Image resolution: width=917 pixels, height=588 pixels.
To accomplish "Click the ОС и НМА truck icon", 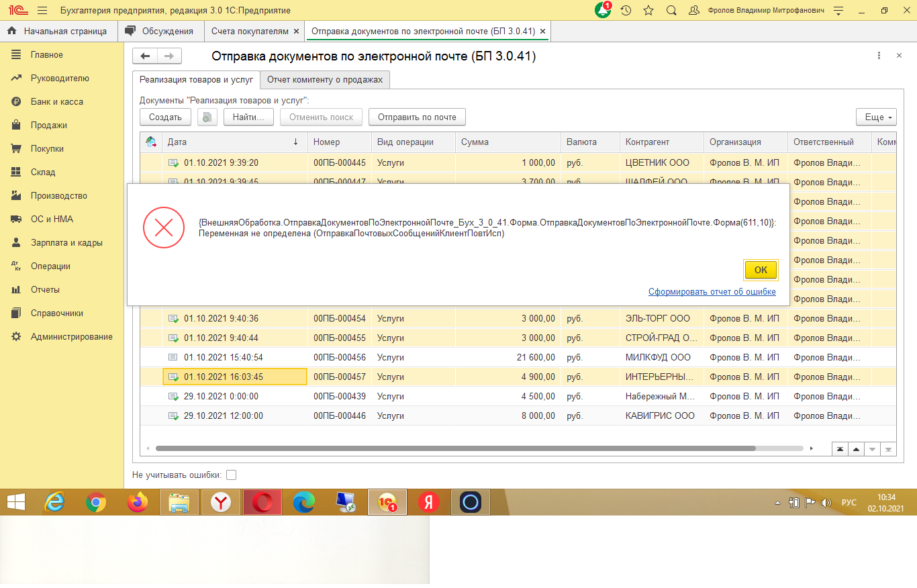I will click(17, 219).
